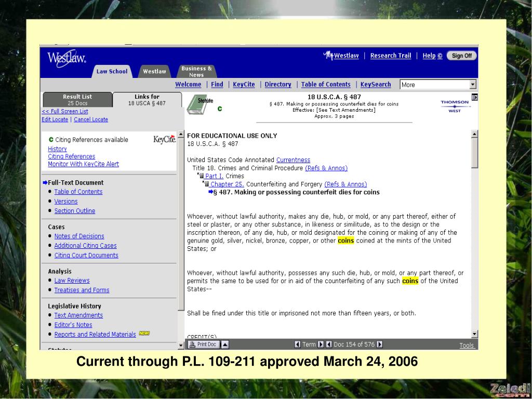This screenshot has height=399, width=532.
Task: Click the panel expand icon at top right
Action: pyautogui.click(x=475, y=97)
